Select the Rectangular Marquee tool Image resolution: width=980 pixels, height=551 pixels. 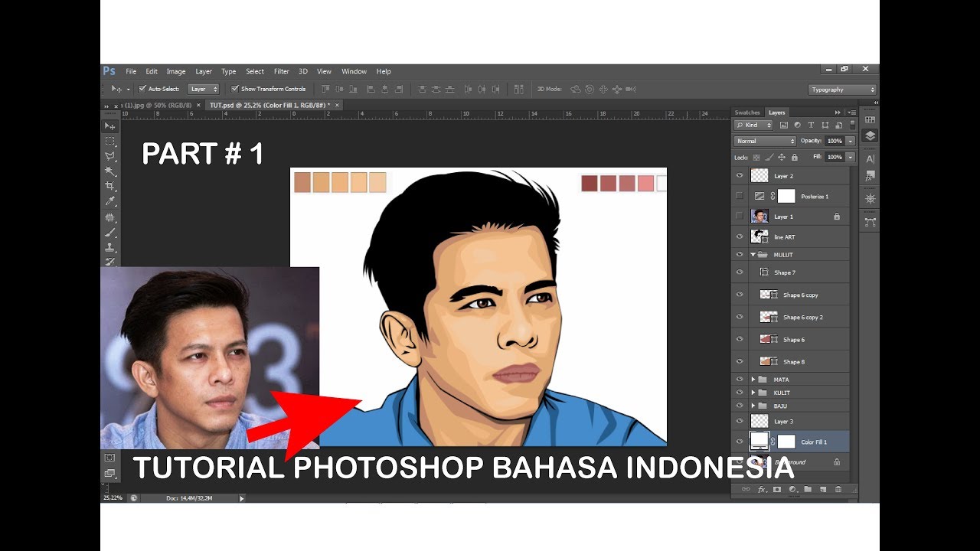tap(110, 141)
